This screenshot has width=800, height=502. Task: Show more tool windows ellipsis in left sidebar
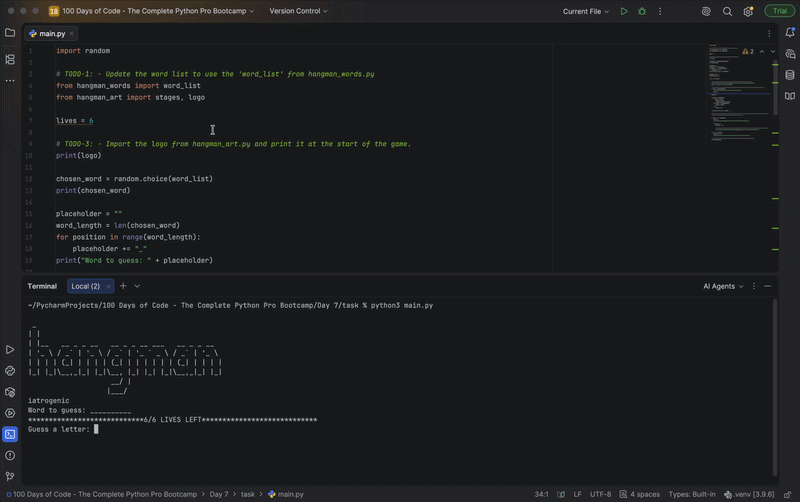[10, 81]
